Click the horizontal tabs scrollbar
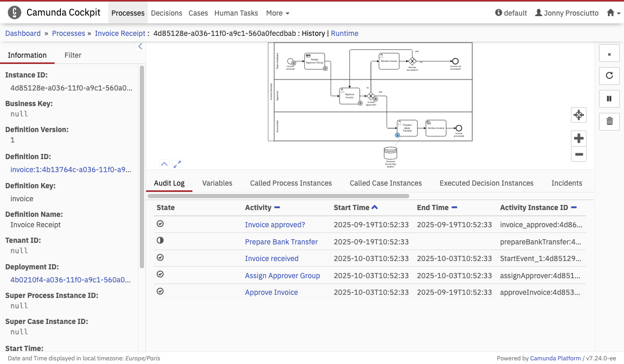Viewport: 624px width, 364px height. tap(278, 196)
